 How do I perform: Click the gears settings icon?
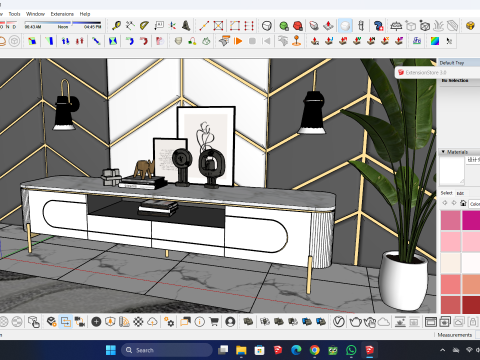tap(169, 322)
